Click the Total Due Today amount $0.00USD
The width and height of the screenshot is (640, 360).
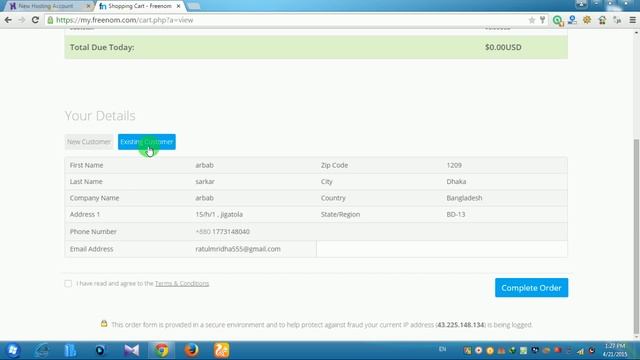(503, 47)
